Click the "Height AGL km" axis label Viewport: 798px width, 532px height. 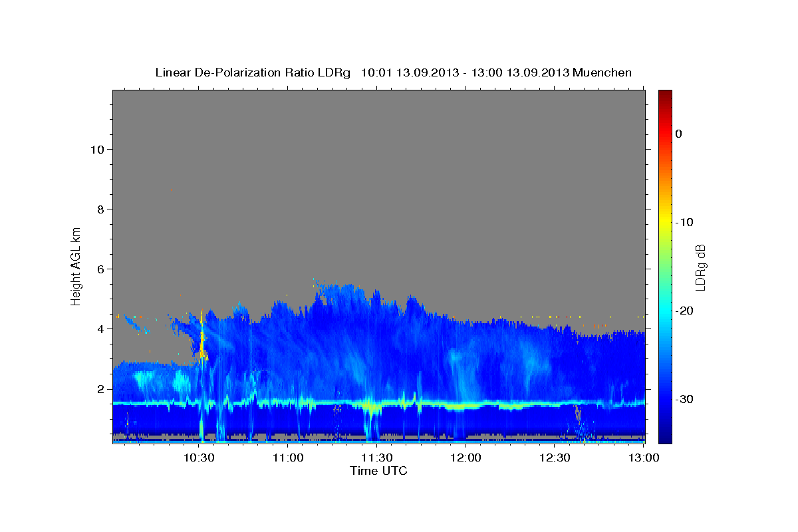click(76, 265)
